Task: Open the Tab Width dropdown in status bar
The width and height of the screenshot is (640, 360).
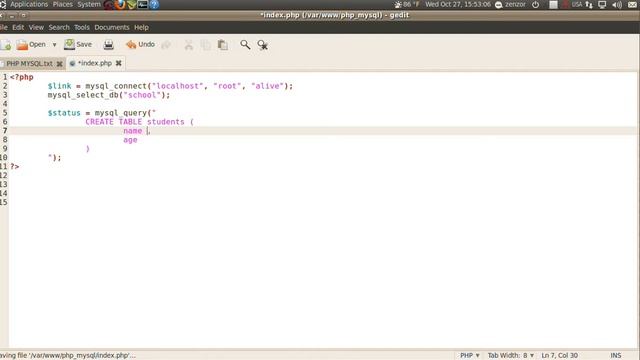Action: point(511,356)
